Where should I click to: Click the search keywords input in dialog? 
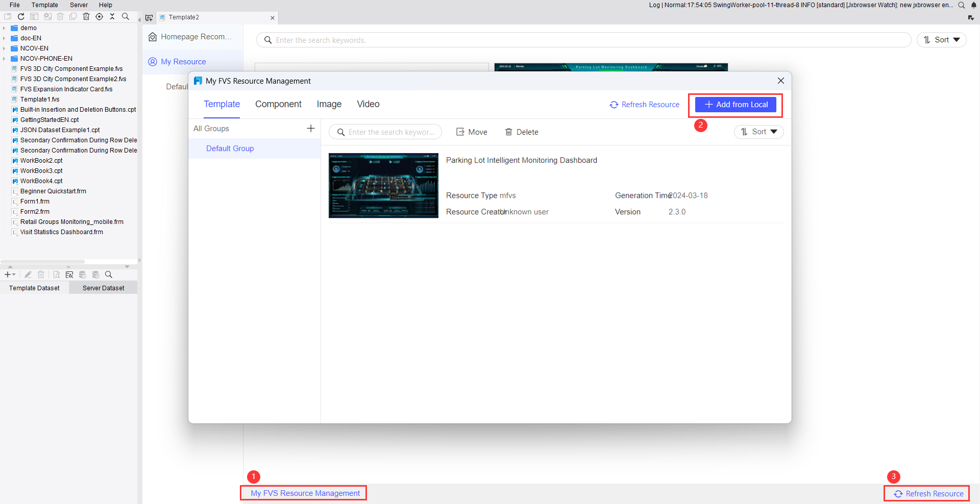click(390, 132)
